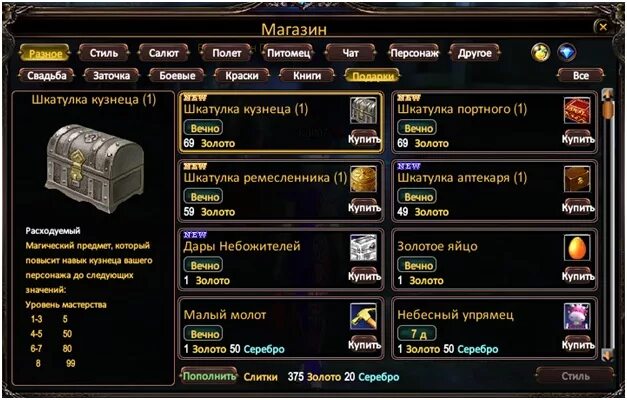Screen dimensions: 627x400
Task: Click the scrollbar thumb of item list
Action: click(607, 110)
